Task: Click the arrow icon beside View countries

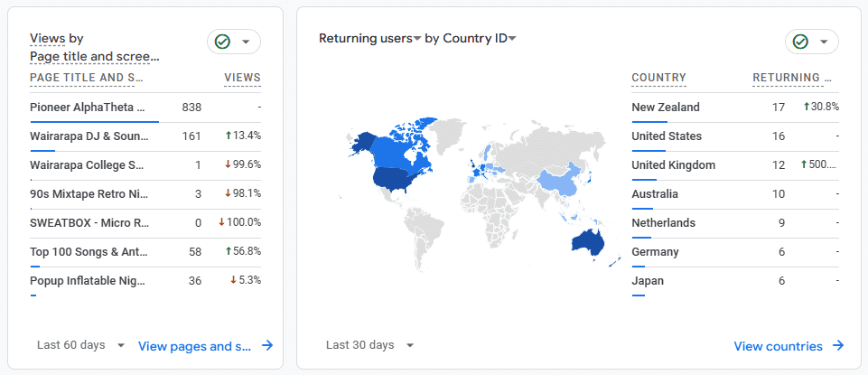Action: click(x=839, y=346)
